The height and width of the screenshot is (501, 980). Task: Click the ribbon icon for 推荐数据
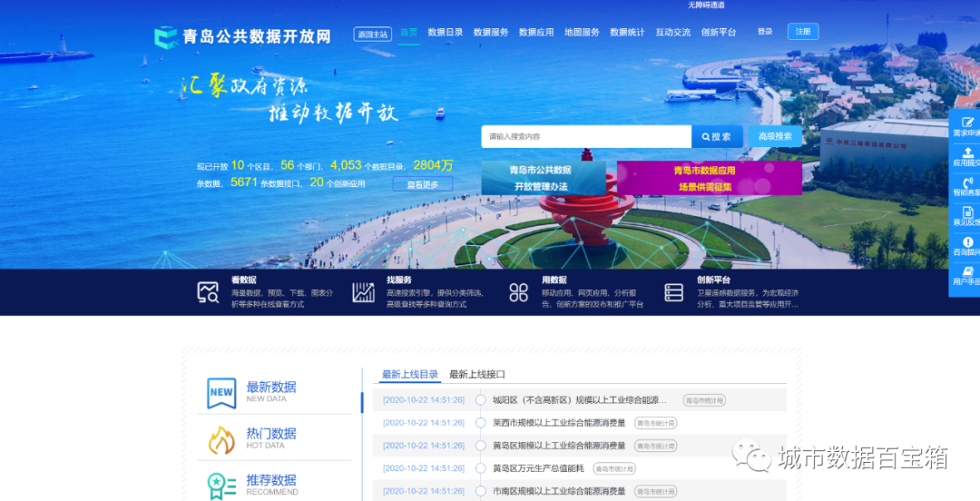tap(221, 486)
